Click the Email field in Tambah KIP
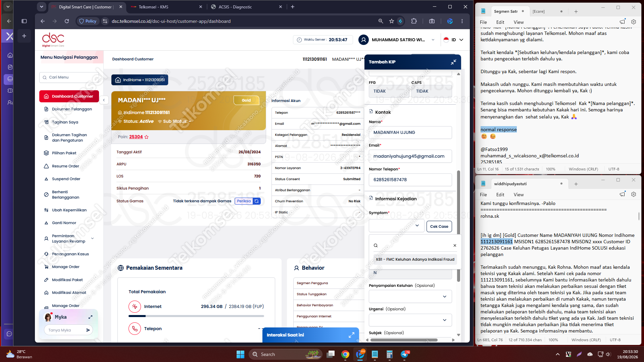The width and height of the screenshot is (644, 362). (x=410, y=156)
